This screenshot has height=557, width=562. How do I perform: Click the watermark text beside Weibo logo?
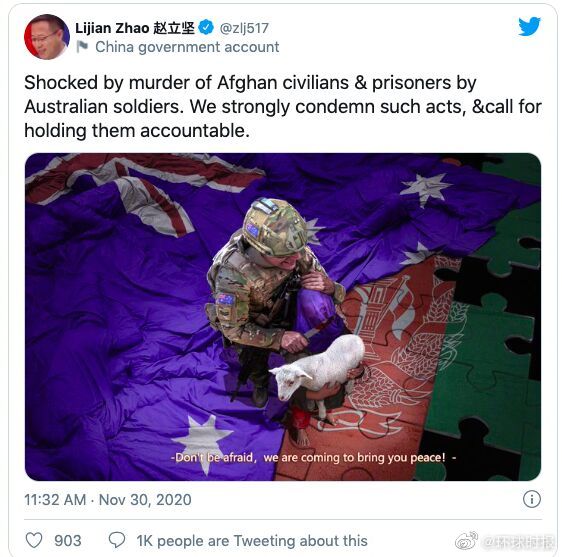[x=517, y=542]
